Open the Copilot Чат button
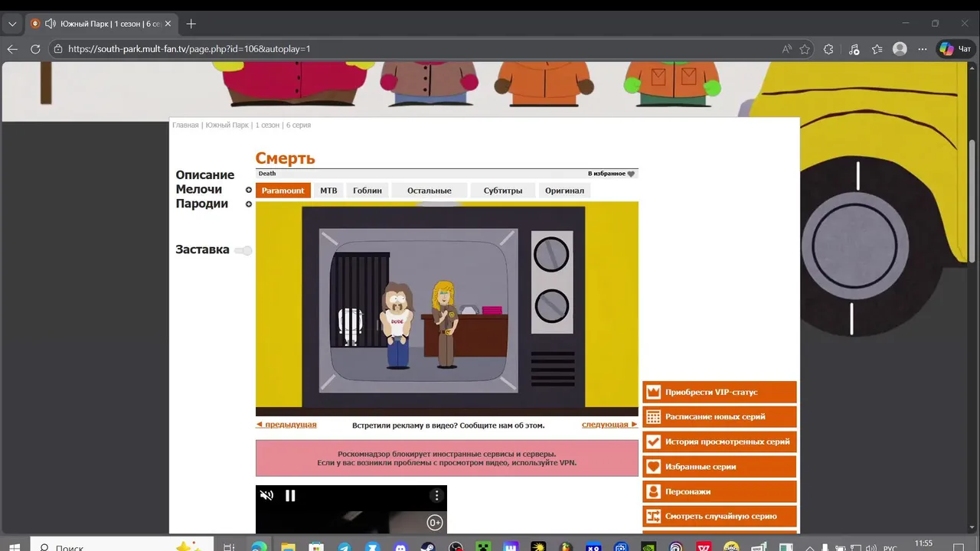The width and height of the screenshot is (980, 551). 956,48
